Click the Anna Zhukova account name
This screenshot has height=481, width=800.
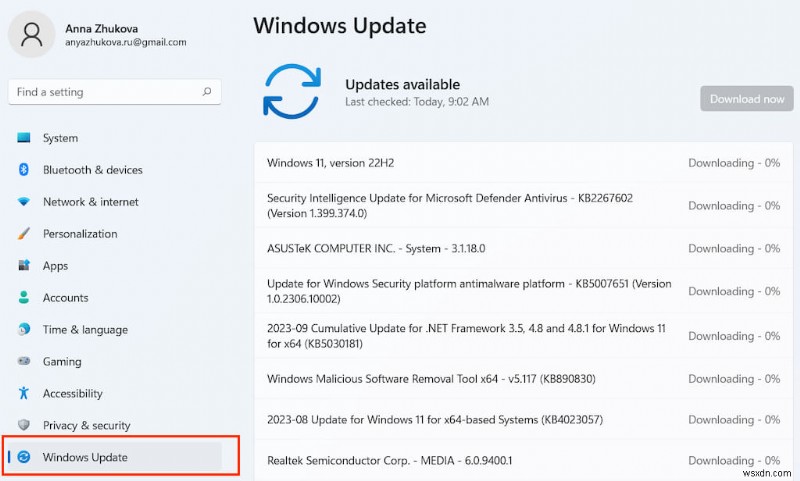101,29
